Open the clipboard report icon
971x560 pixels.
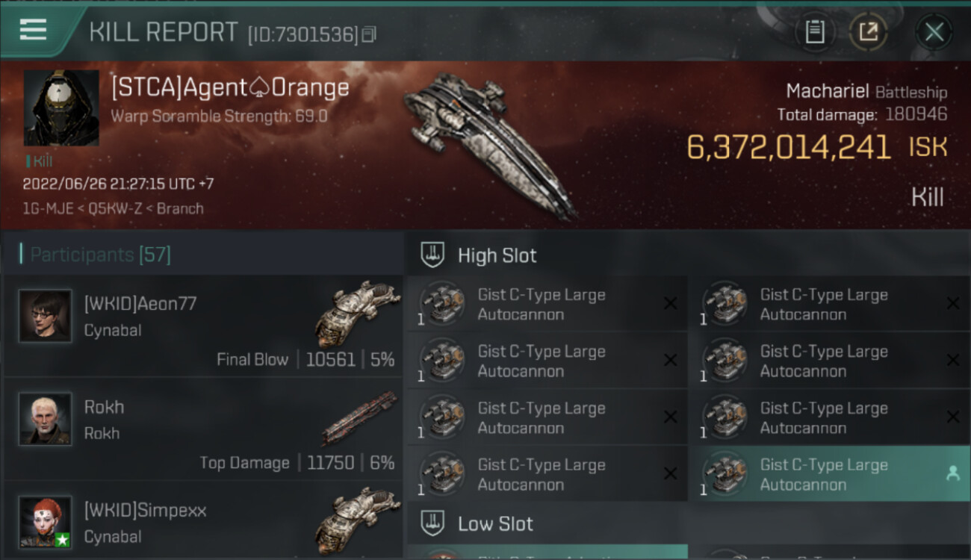814,32
